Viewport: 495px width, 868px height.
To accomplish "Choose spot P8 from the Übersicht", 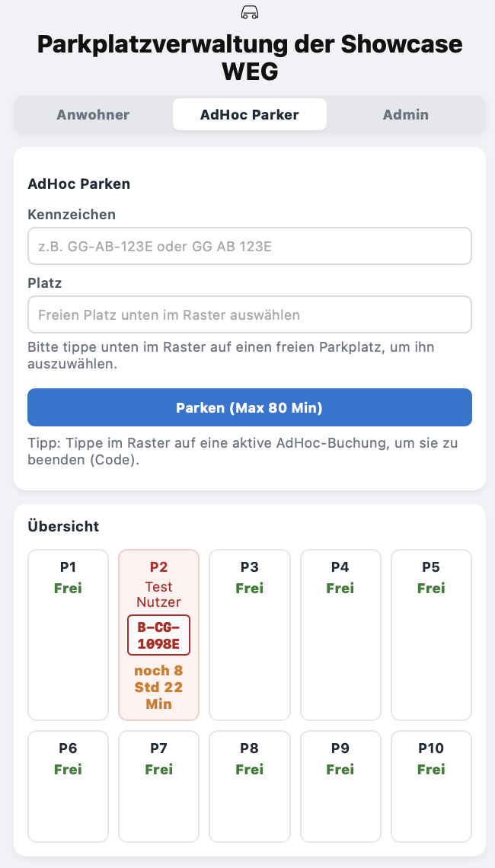I will [x=249, y=786].
